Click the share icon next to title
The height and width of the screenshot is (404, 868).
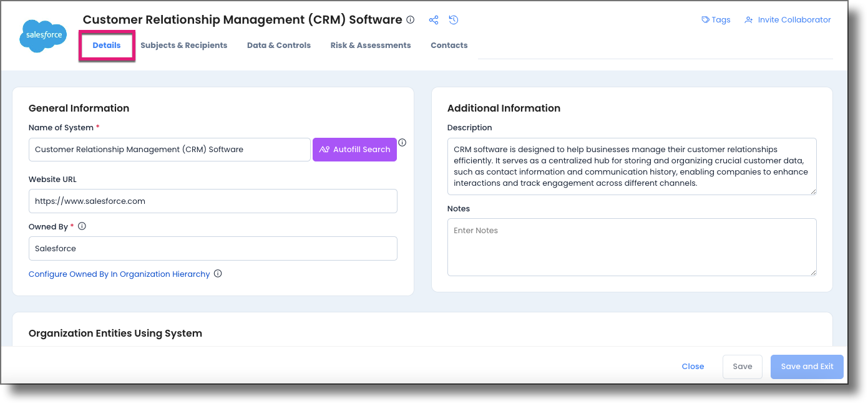click(x=434, y=20)
